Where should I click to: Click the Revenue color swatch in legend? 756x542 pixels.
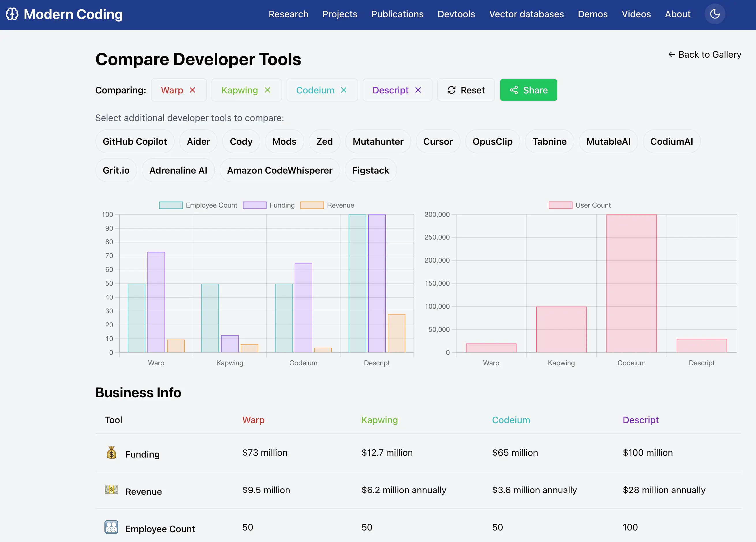click(x=312, y=205)
